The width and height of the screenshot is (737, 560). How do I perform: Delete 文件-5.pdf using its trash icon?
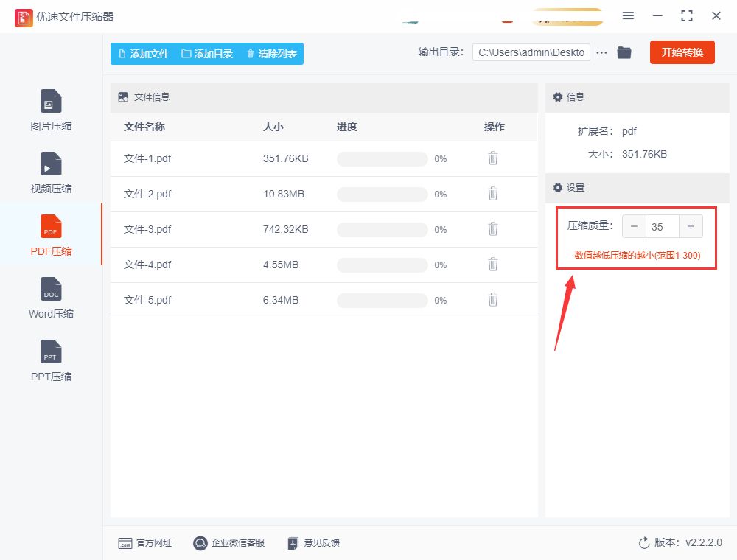(x=492, y=299)
